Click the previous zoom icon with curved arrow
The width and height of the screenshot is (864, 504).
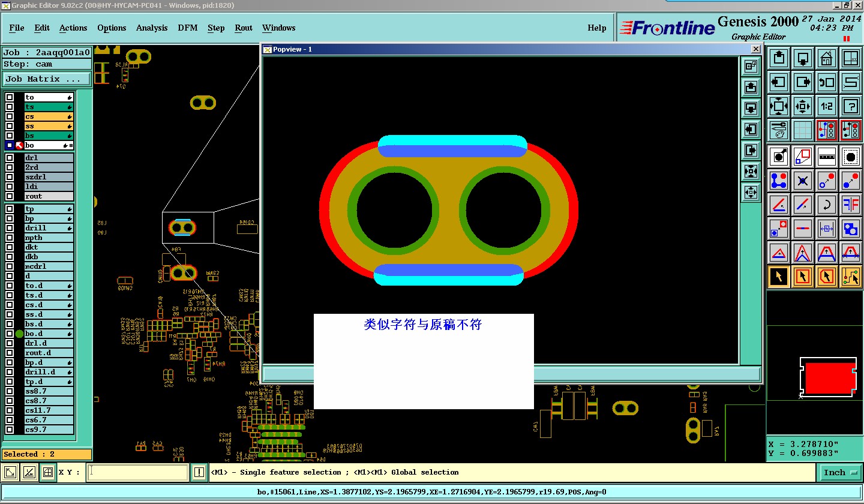tap(827, 82)
